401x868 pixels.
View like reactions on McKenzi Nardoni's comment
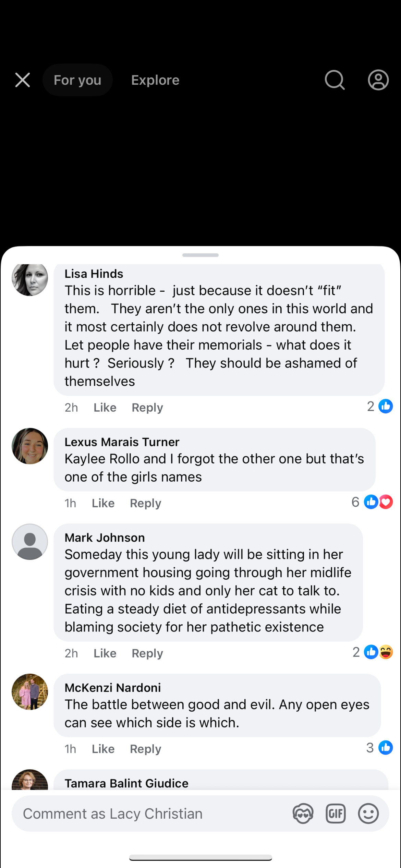point(379,748)
